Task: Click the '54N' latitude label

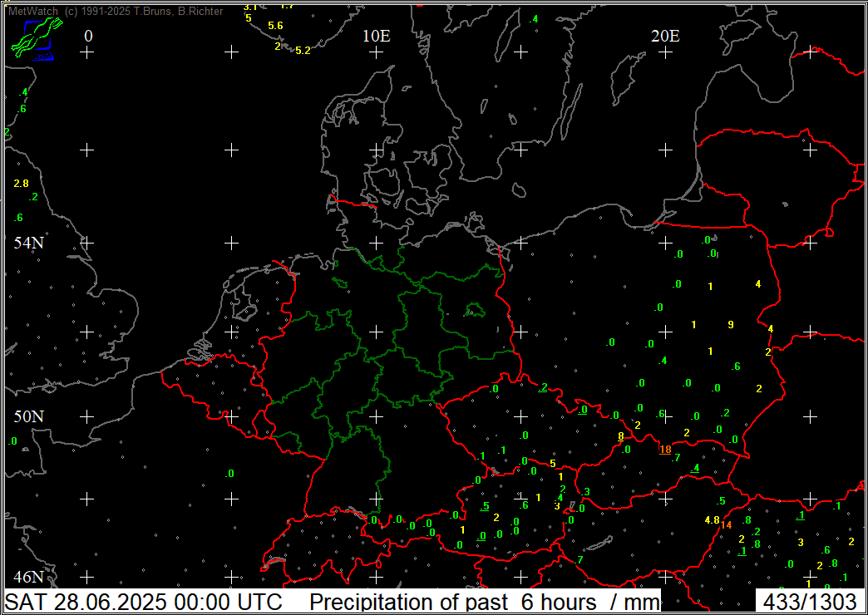Action: point(29,243)
